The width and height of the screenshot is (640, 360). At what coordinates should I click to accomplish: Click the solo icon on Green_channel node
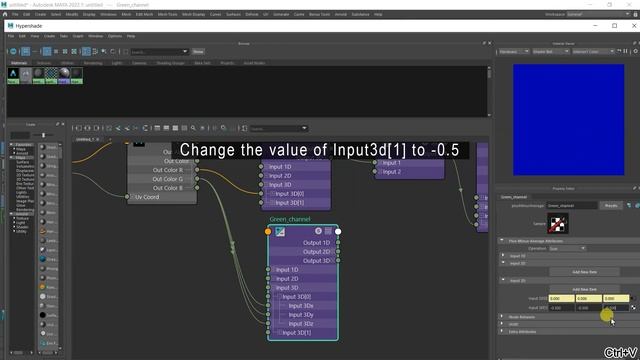tap(318, 231)
